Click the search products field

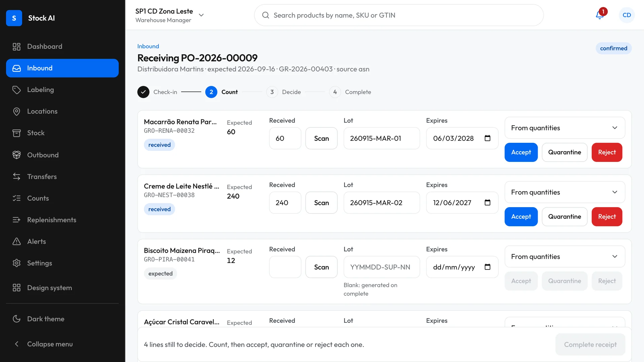pos(399,15)
